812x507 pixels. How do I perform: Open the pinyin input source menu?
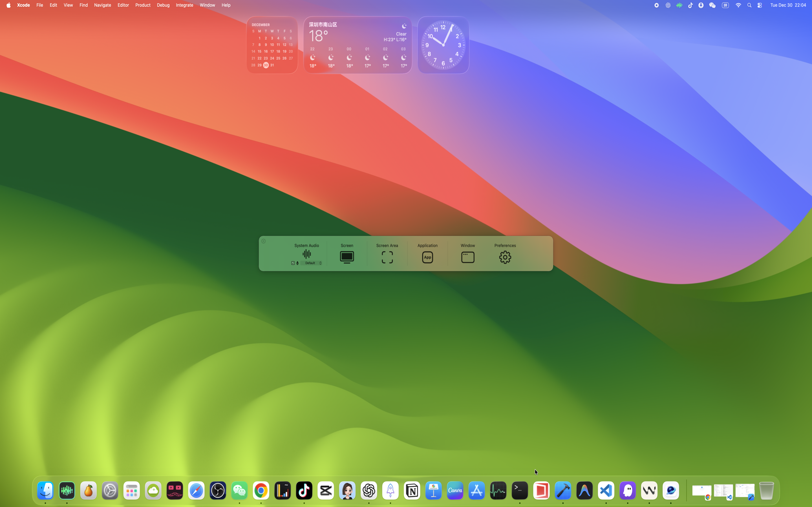click(x=725, y=5)
